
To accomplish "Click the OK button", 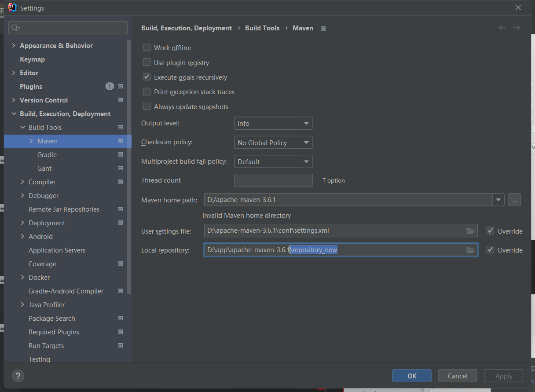I will (x=412, y=376).
